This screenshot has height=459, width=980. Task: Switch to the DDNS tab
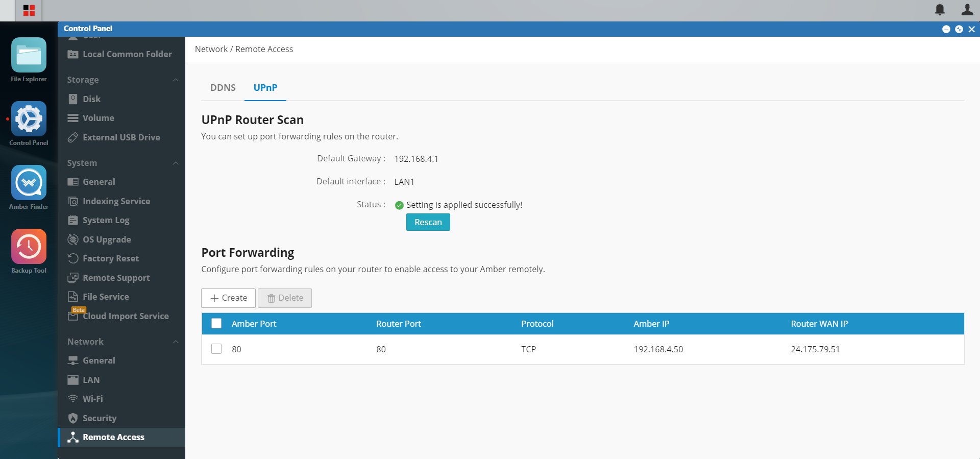(223, 88)
